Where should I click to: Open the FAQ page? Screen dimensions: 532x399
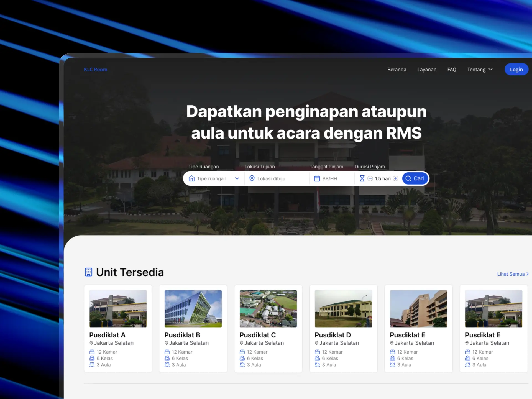click(x=452, y=69)
